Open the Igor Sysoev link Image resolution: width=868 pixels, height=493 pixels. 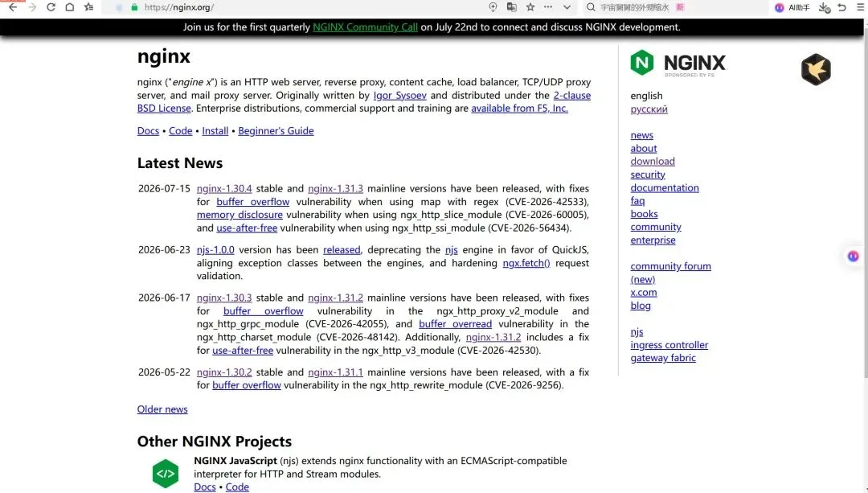(399, 95)
